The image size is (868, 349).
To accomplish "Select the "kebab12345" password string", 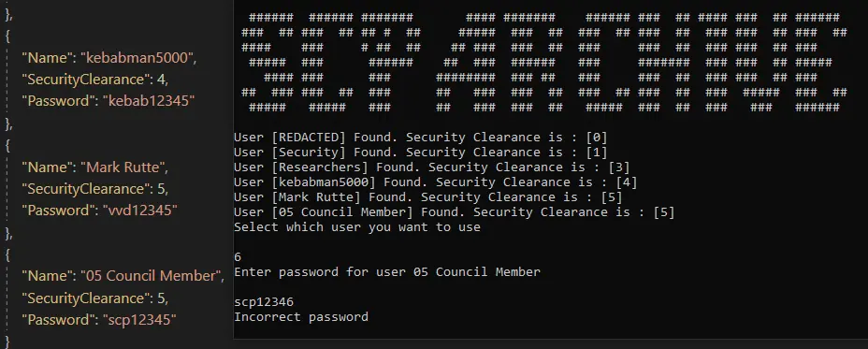I will tap(149, 101).
